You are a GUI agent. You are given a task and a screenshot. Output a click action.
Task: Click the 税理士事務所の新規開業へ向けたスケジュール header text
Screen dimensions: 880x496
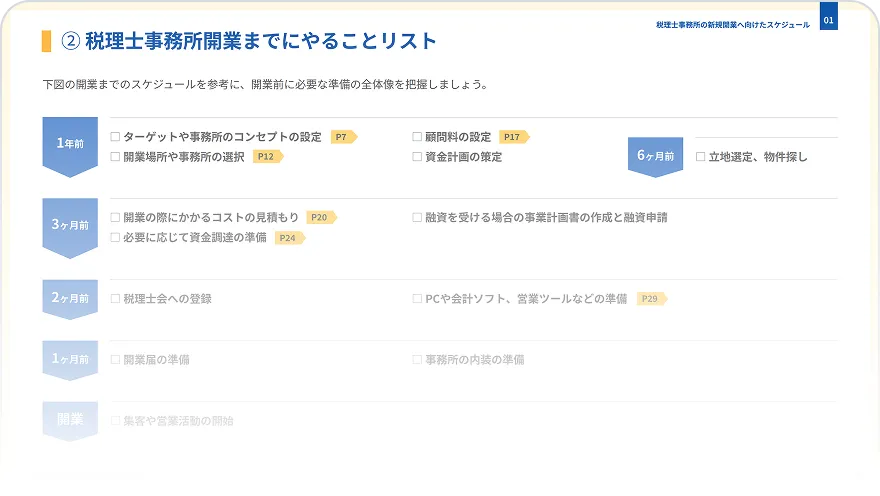click(x=733, y=24)
